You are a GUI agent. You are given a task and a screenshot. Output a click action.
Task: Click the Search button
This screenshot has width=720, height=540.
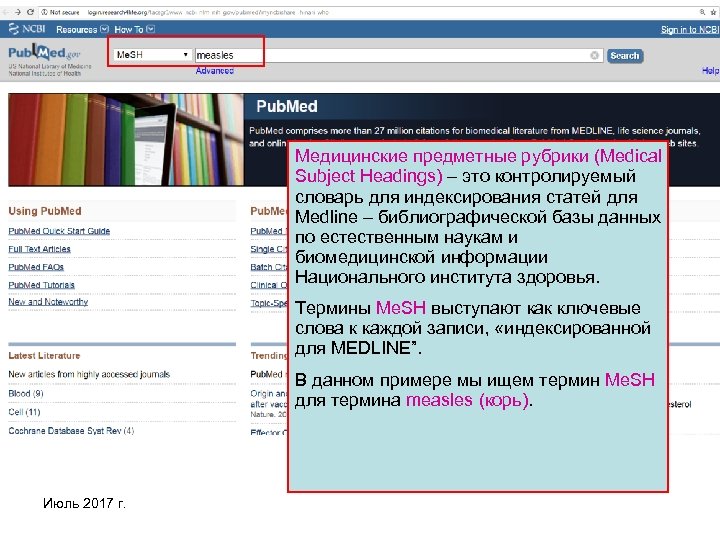click(625, 56)
